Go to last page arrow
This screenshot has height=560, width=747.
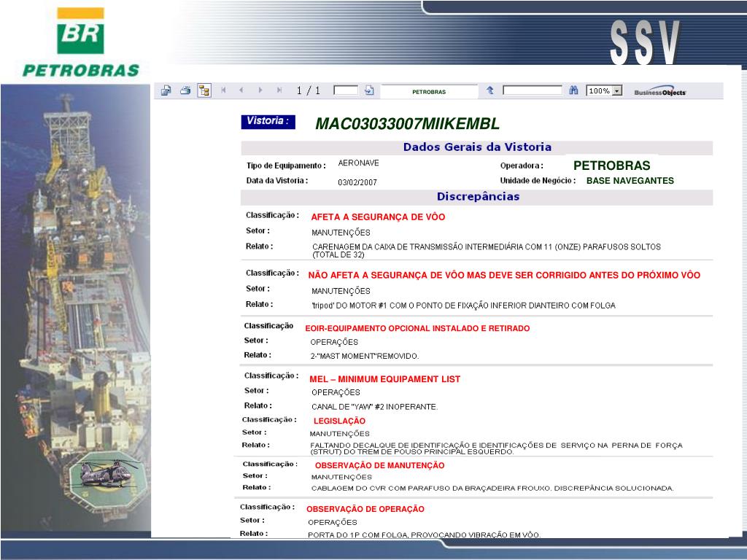[x=279, y=90]
